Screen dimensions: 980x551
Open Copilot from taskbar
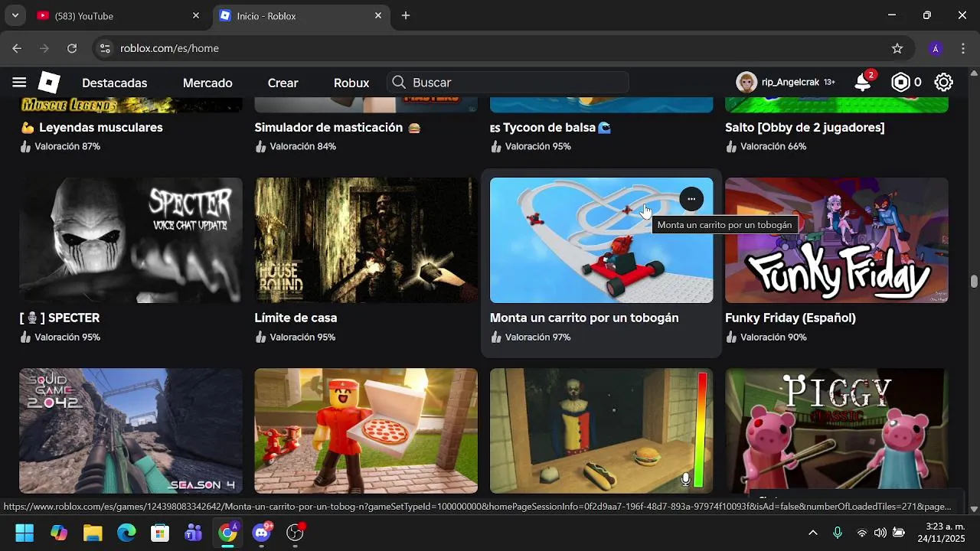coord(59,533)
